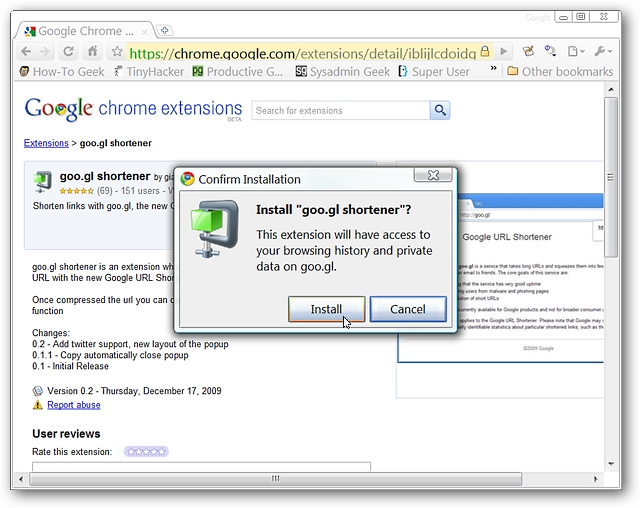Image resolution: width=640 pixels, height=508 pixels.
Task: Click the Google Chrome tab
Action: [85, 30]
